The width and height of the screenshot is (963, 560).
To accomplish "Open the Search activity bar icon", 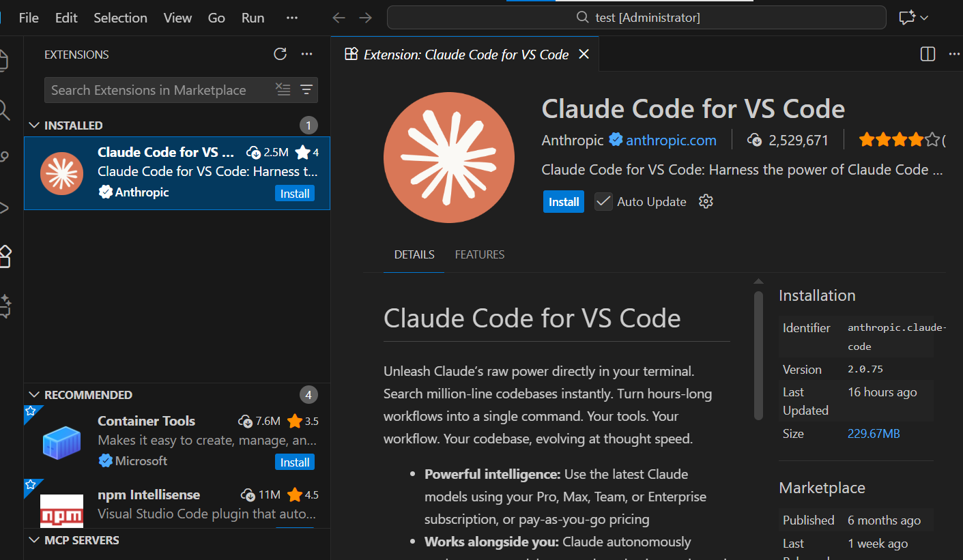I will click(x=4, y=109).
